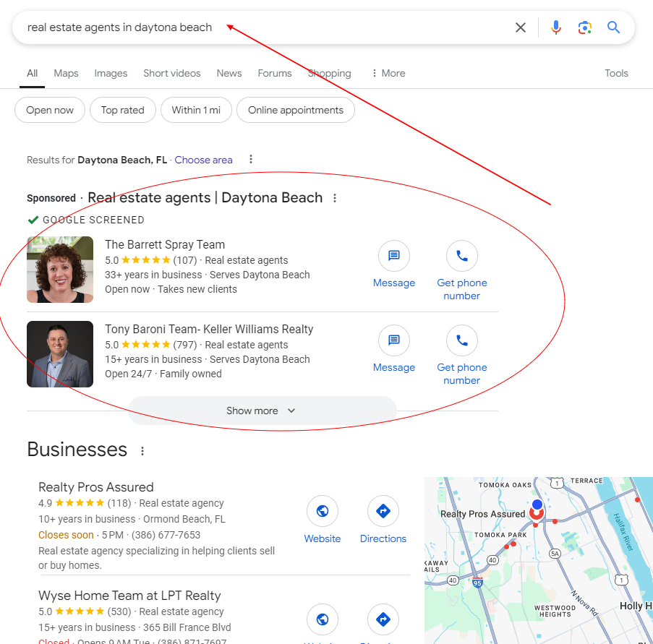The image size is (653, 644).
Task: Click the (797) review count for Tony Baroni Team
Action: tap(185, 345)
